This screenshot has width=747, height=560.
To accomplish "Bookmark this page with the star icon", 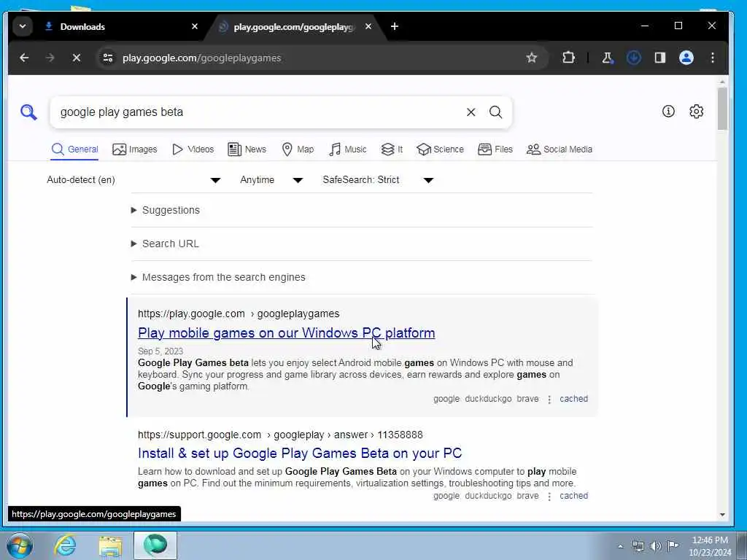I will (532, 58).
